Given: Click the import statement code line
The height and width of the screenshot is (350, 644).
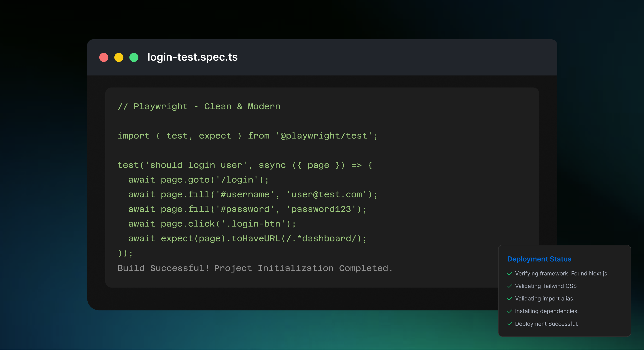Looking at the screenshot, I should click(248, 136).
